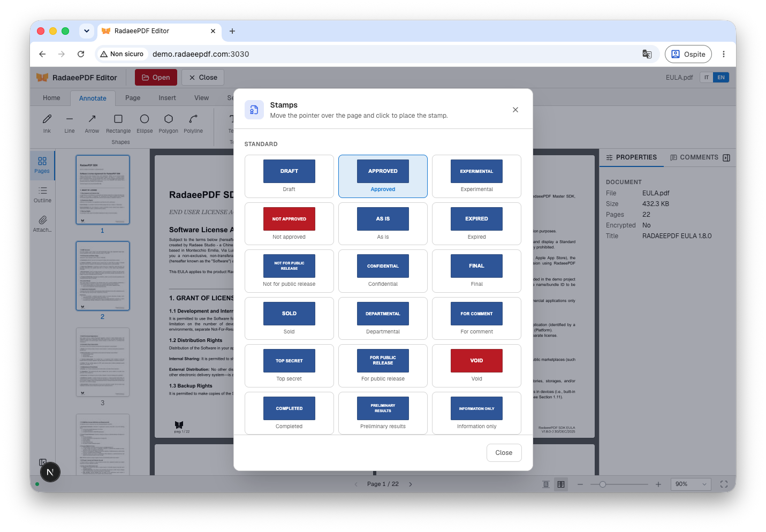Switch language to EN
The image size is (766, 532).
(x=721, y=78)
